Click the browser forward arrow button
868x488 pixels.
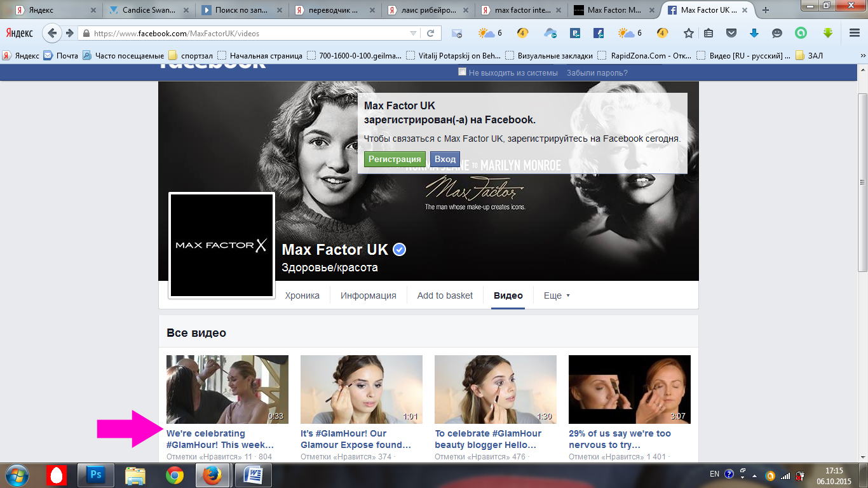[69, 33]
